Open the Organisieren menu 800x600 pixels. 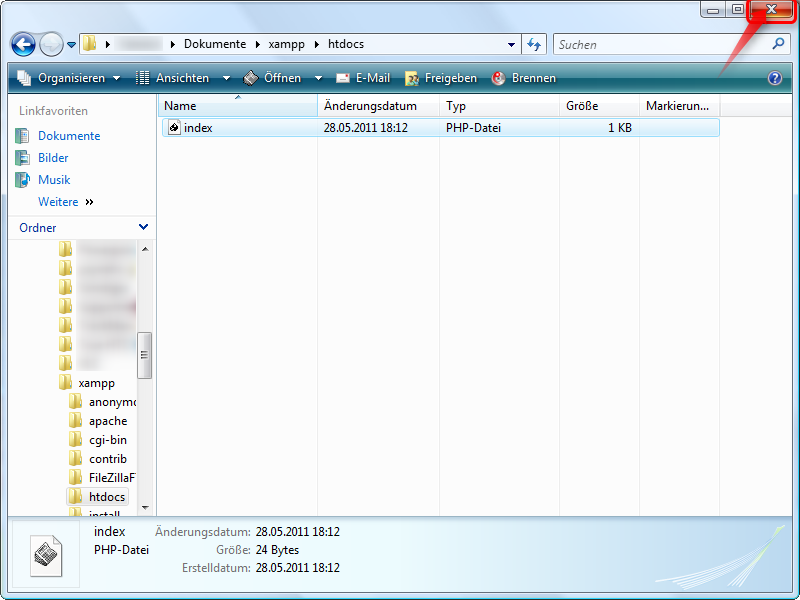(69, 78)
